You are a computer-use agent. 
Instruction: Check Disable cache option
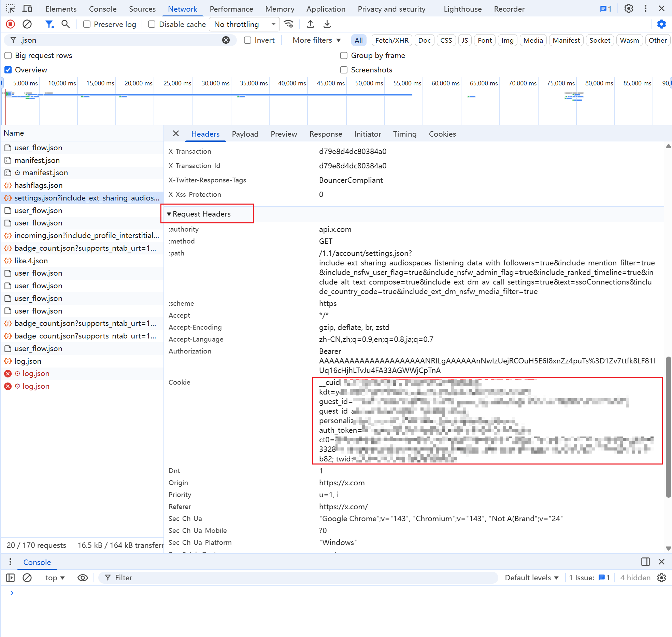pyautogui.click(x=152, y=24)
